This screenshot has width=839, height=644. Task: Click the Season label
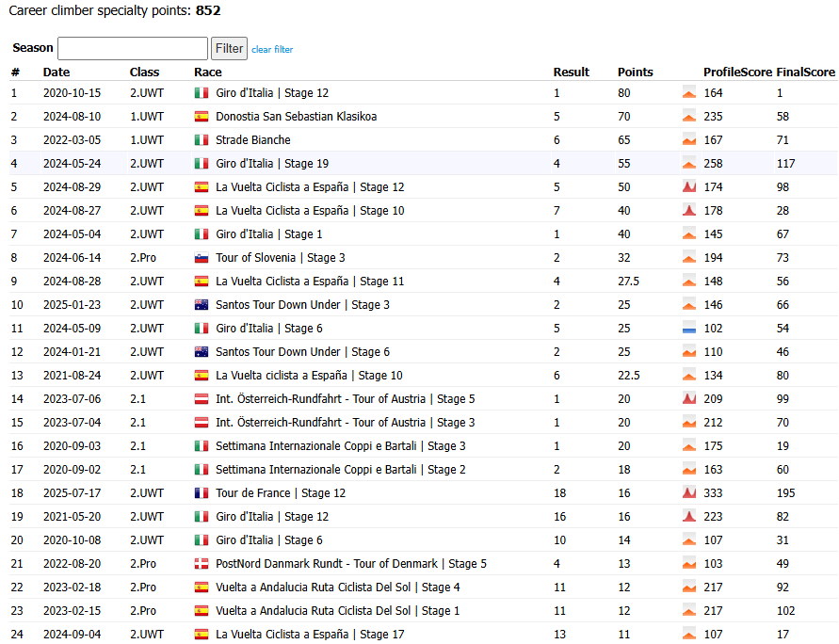coord(33,48)
